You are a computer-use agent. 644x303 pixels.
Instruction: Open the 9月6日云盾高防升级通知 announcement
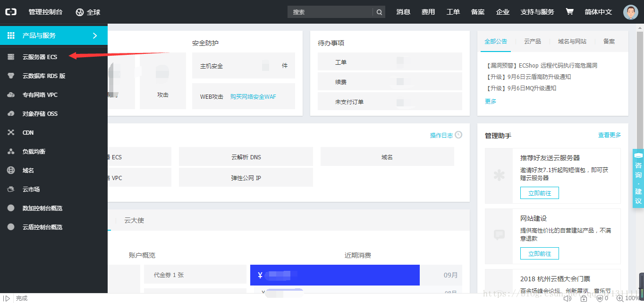click(x=528, y=77)
